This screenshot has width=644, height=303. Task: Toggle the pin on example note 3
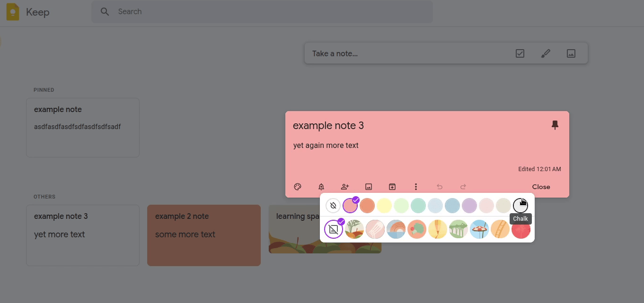555,125
